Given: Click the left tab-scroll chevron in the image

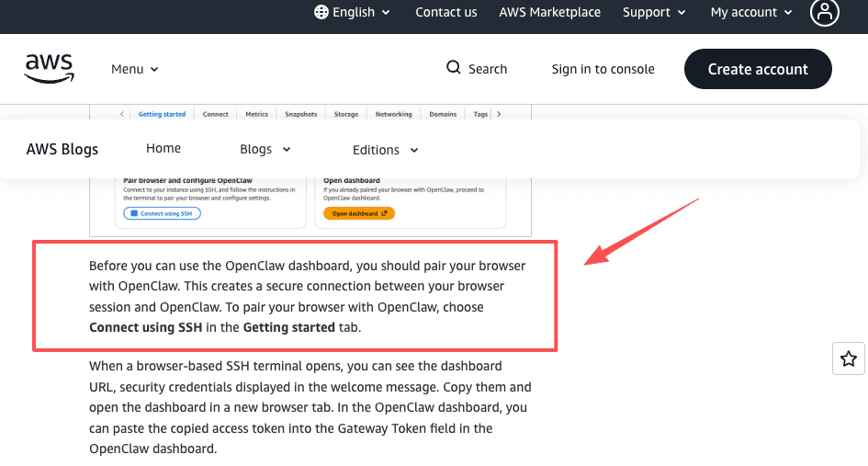Looking at the screenshot, I should pyautogui.click(x=122, y=114).
